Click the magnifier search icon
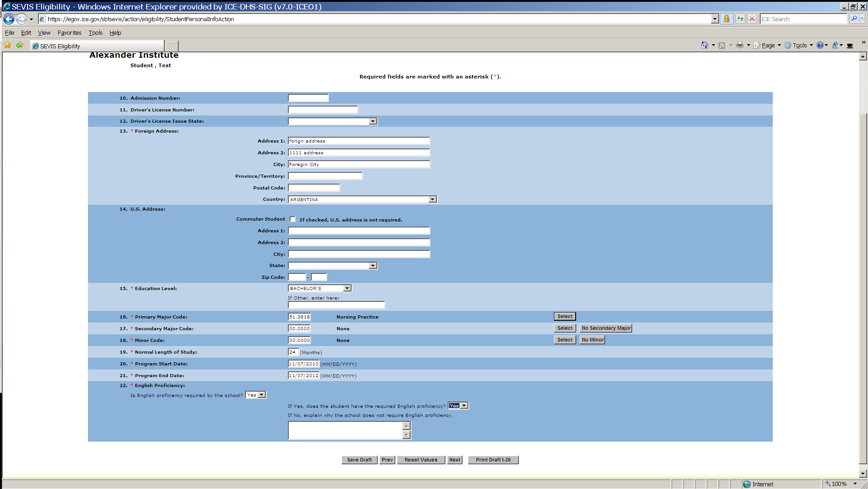Image resolution: width=868 pixels, height=489 pixels. pyautogui.click(x=854, y=19)
